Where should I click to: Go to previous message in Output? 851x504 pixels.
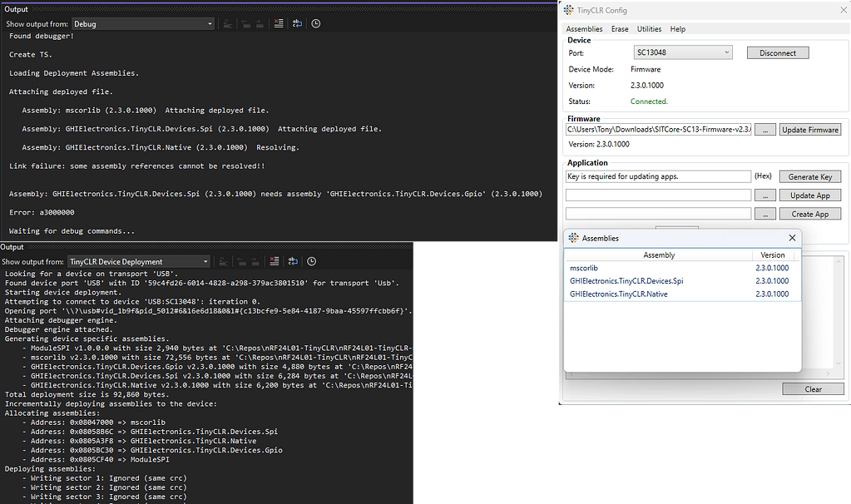(x=245, y=23)
